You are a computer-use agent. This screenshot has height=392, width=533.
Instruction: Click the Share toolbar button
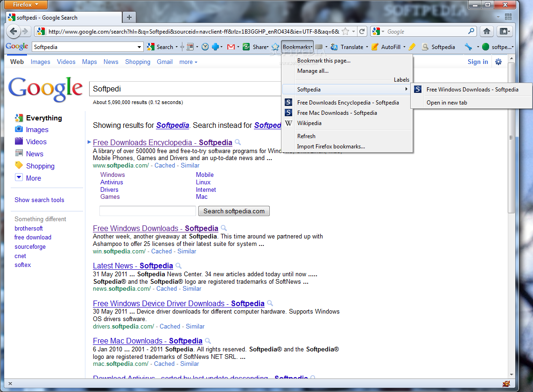[x=256, y=47]
